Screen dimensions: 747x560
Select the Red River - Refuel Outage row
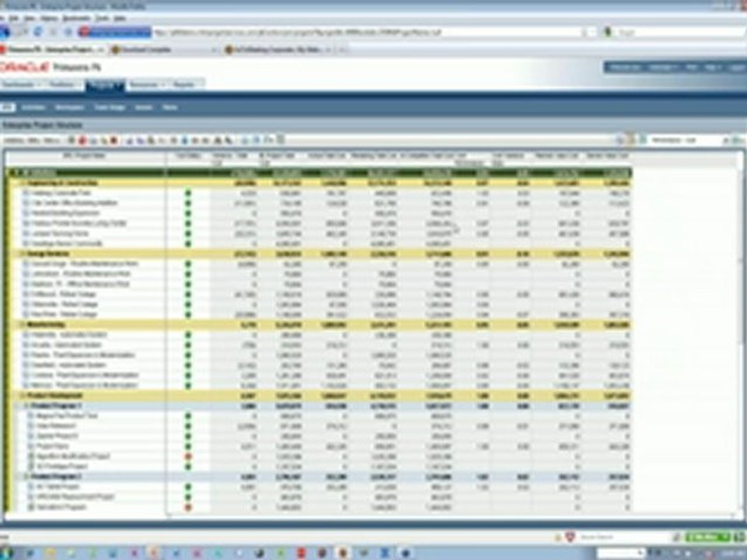(x=319, y=315)
